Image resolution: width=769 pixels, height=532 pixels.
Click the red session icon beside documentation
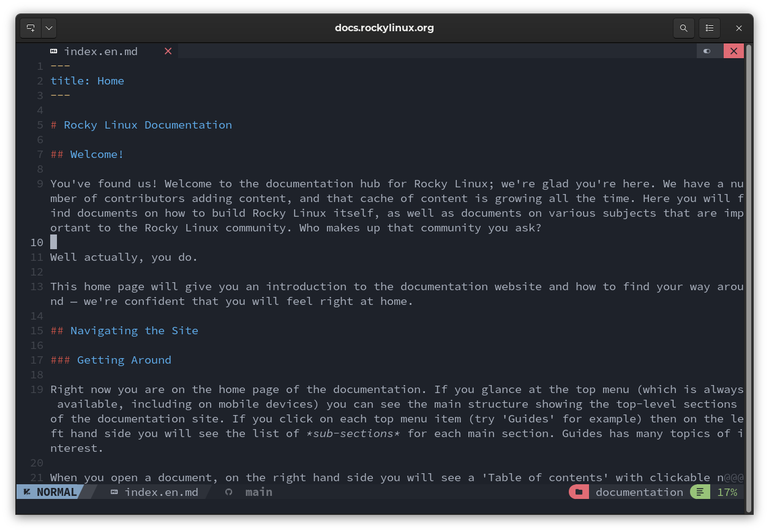pos(579,492)
